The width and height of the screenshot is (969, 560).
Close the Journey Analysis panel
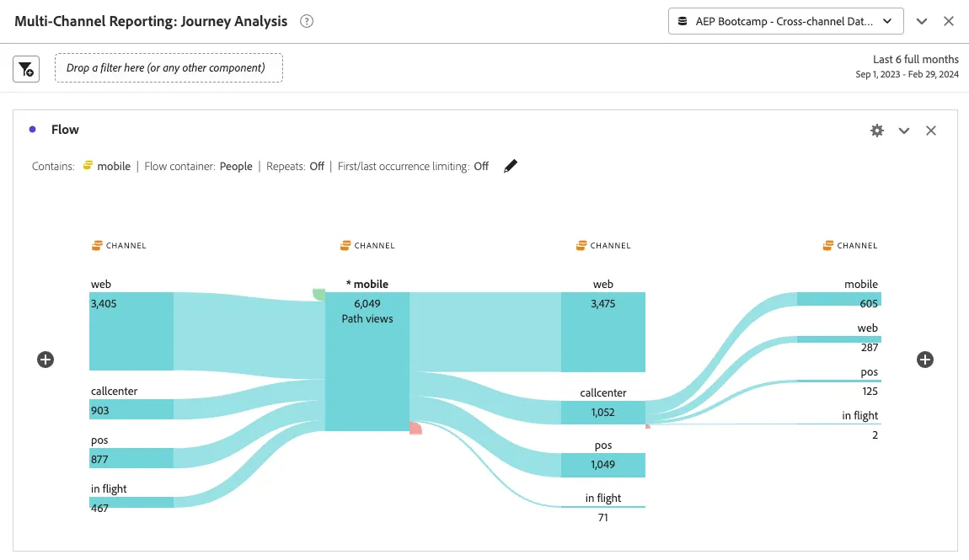pos(949,21)
